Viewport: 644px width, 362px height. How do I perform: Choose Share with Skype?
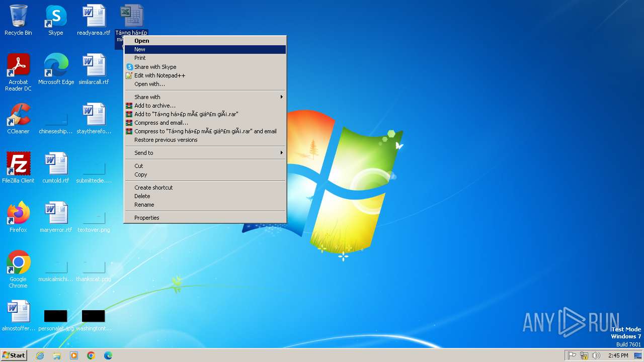tap(205, 67)
